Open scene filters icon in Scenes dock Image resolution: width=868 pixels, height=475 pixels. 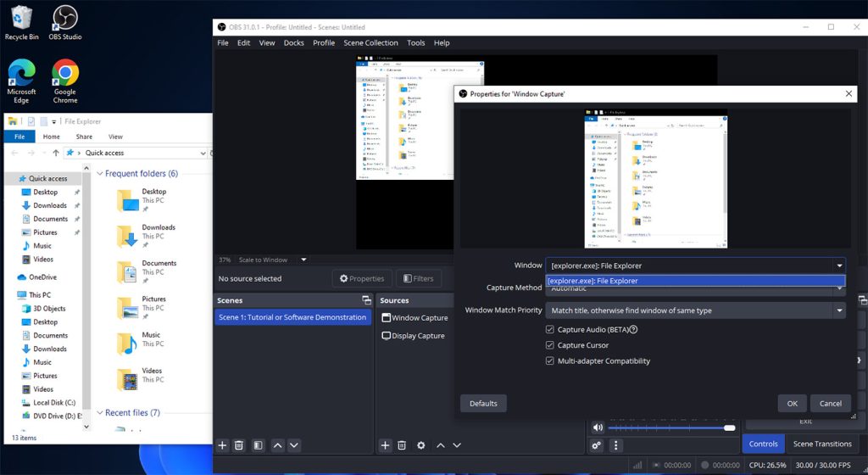point(258,445)
